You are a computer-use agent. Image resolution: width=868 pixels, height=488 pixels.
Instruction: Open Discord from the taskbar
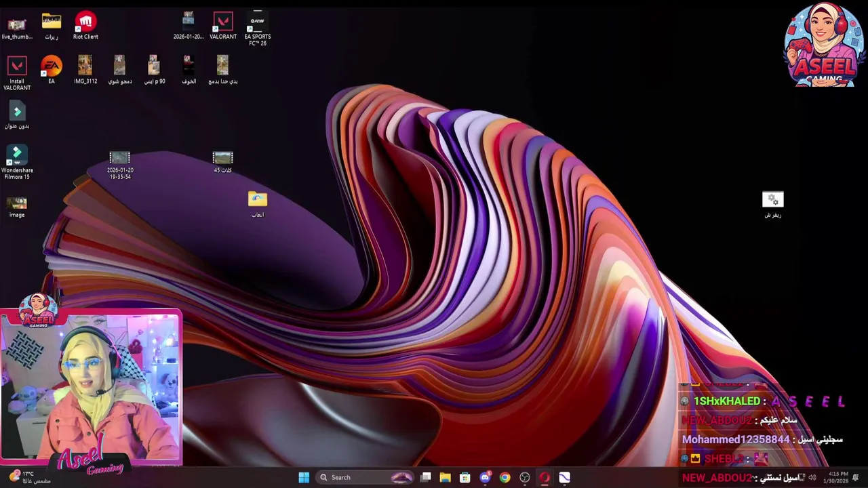485,477
